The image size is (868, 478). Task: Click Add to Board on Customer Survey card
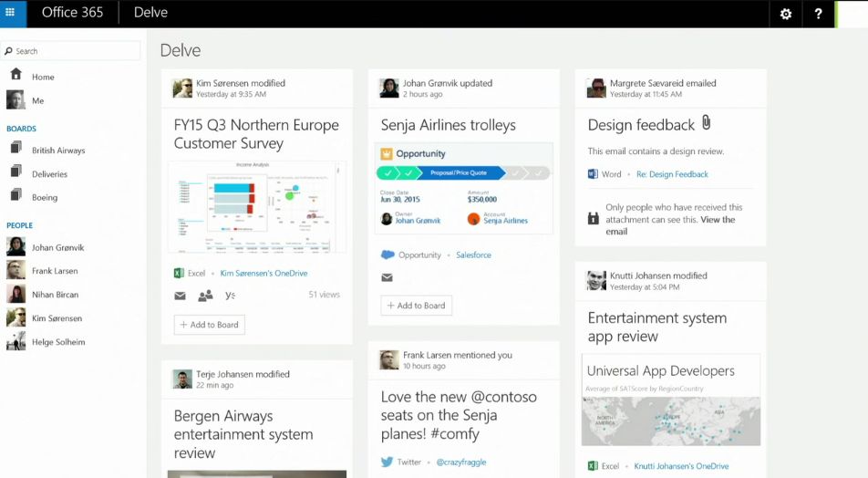[x=210, y=325]
